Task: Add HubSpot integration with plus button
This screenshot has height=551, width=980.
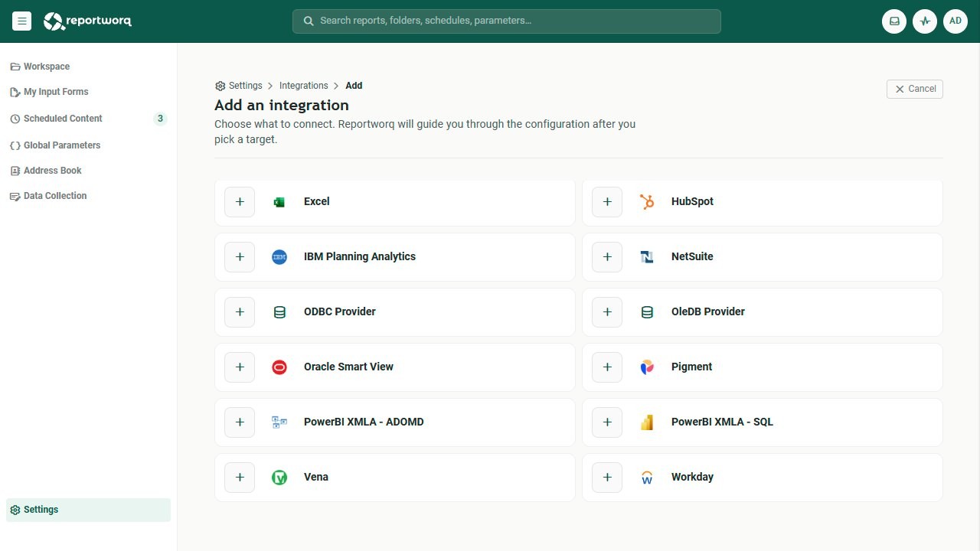Action: click(x=607, y=202)
